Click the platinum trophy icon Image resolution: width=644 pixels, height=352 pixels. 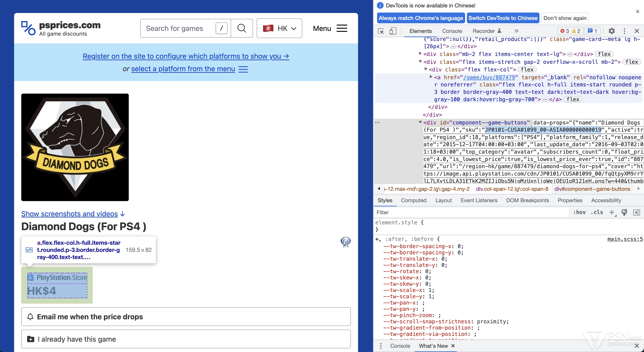point(346,242)
